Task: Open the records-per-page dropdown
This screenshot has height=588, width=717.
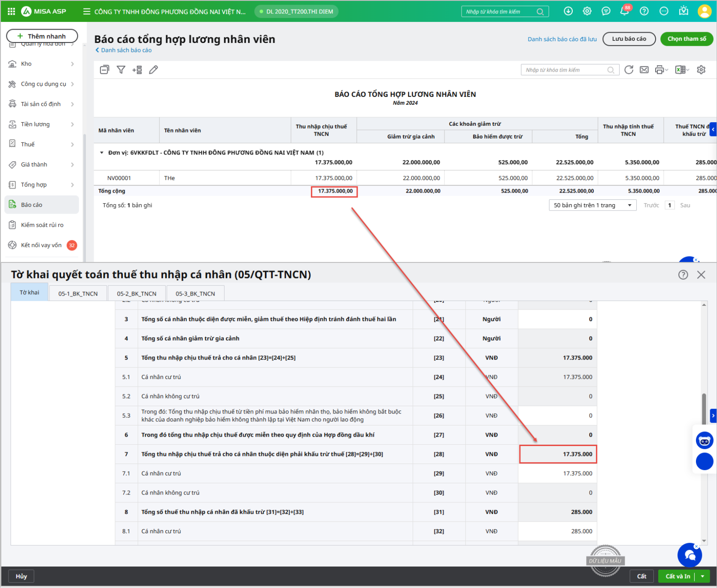Action: [x=592, y=205]
